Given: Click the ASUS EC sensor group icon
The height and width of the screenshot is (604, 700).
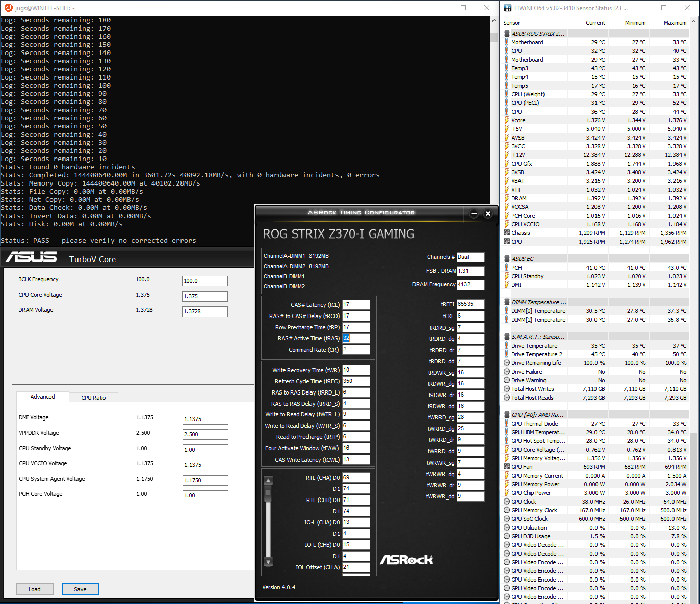Looking at the screenshot, I should click(507, 259).
